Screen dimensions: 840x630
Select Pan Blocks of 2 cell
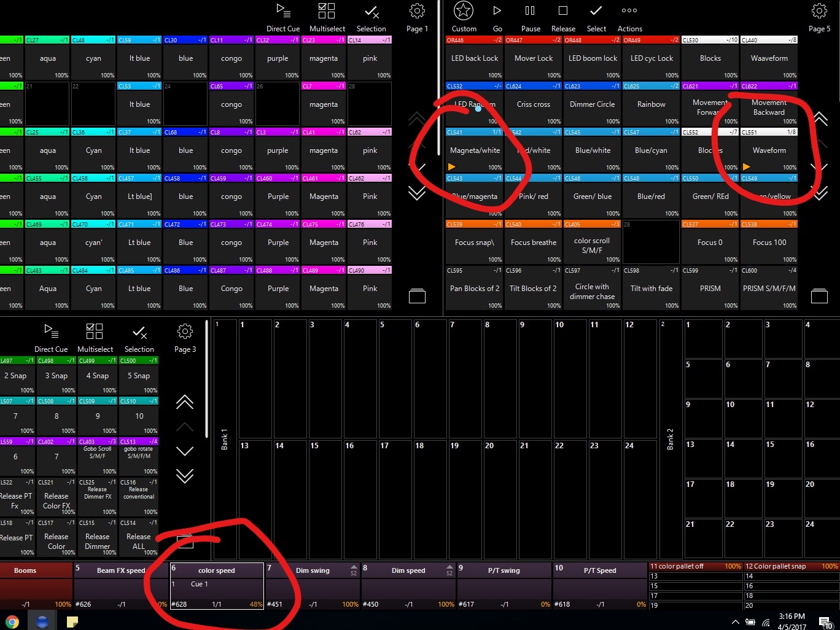(474, 288)
